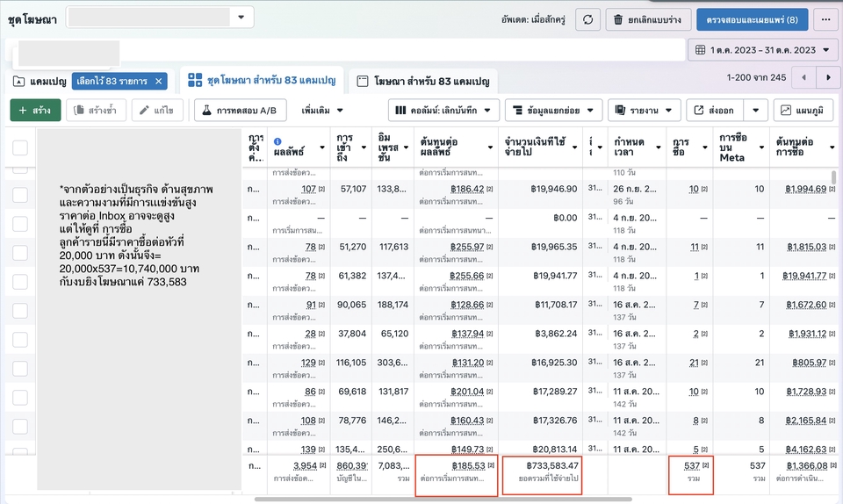
Task: Click the 1-200 จาก 245 pagination text
Action: (756, 77)
